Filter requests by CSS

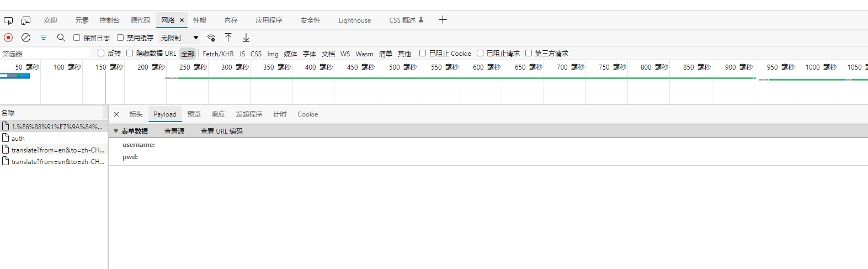pyautogui.click(x=256, y=54)
